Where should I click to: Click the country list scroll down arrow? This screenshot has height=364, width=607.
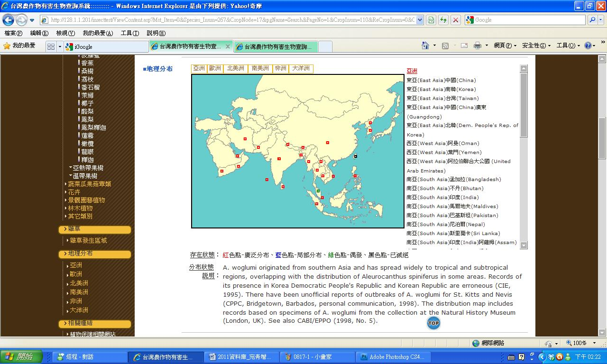pos(524,245)
